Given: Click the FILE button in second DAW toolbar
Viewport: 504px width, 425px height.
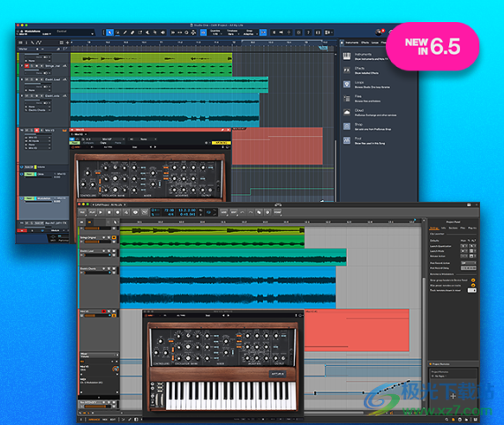Looking at the screenshot, I should 82,212.
